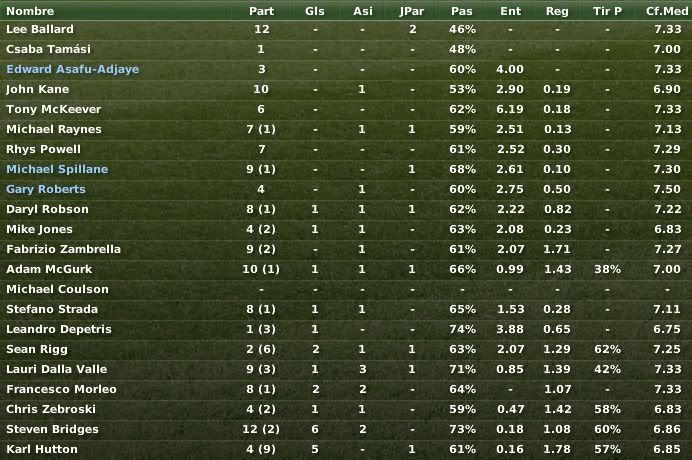Select the Lee Ballard row
This screenshot has height=460, width=692.
346,30
